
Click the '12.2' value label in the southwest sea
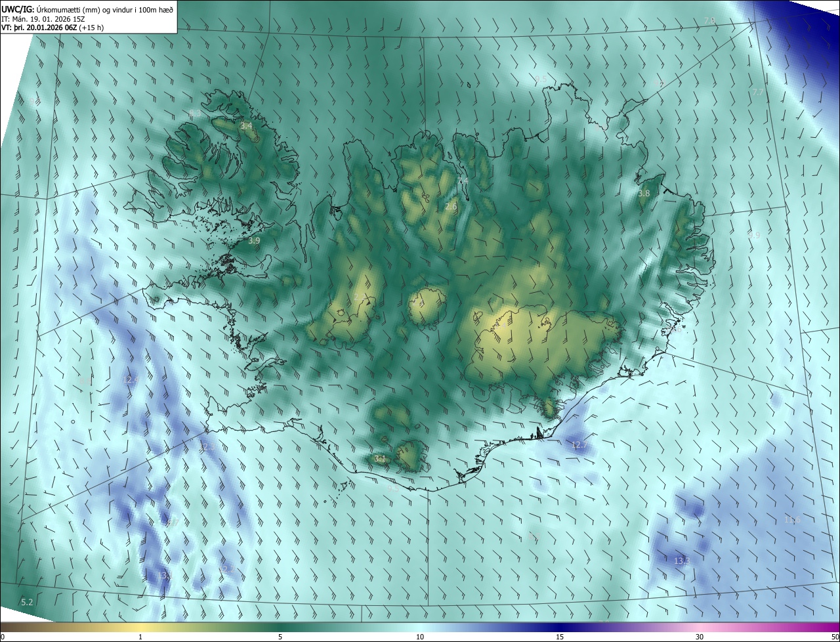tap(228, 568)
